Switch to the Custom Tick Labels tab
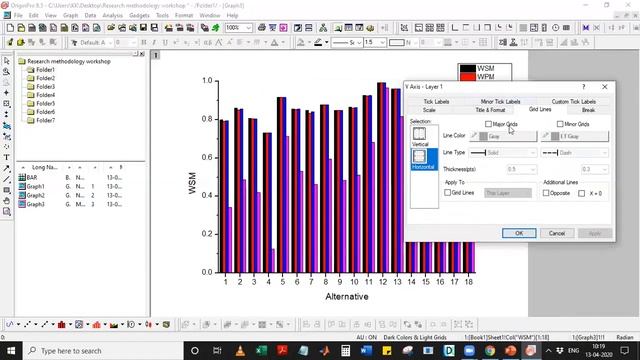Screen dimensions: 640x360 (573, 102)
